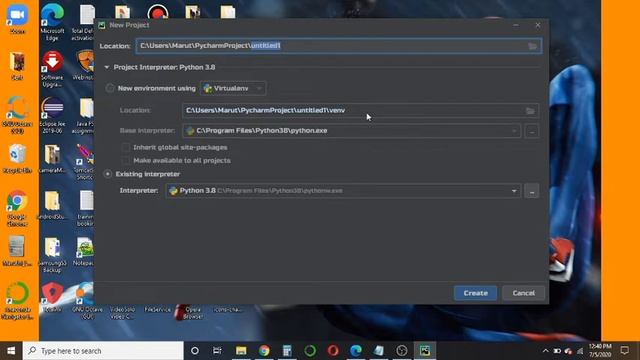Screen dimensions: 640x360
Task: Click the project Location path field
Action: (339, 46)
